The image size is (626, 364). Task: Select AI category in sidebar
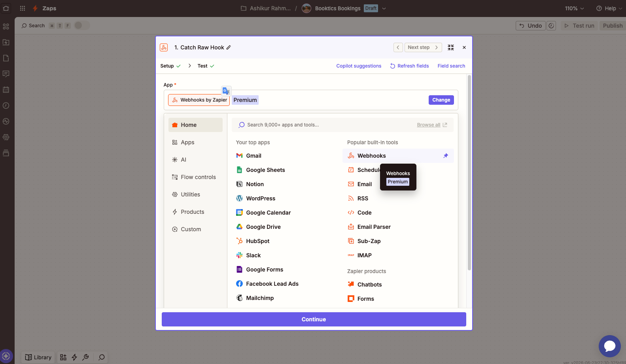[x=195, y=160]
